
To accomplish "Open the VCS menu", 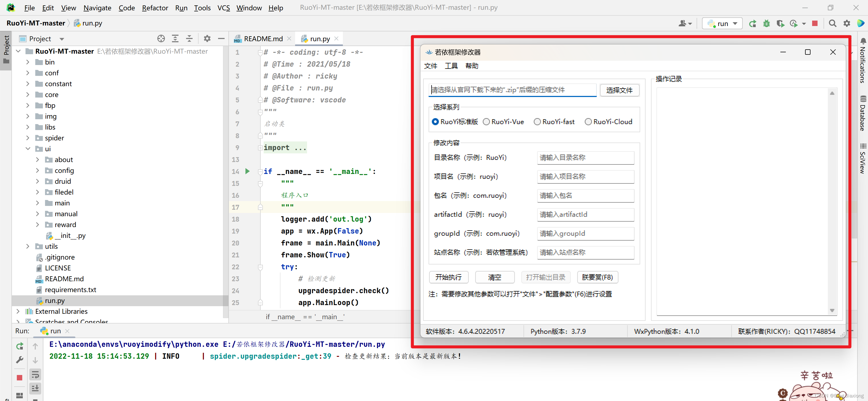I will click(x=224, y=8).
